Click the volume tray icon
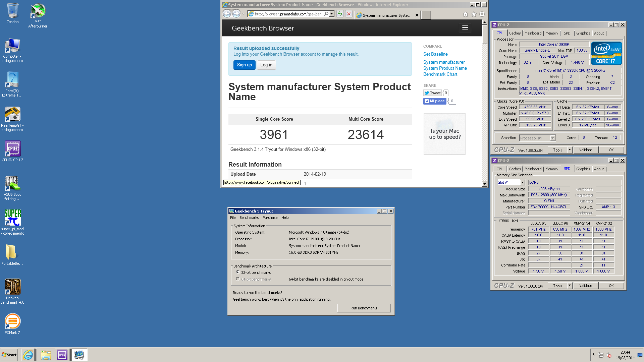This screenshot has width=644, height=362. [x=609, y=355]
